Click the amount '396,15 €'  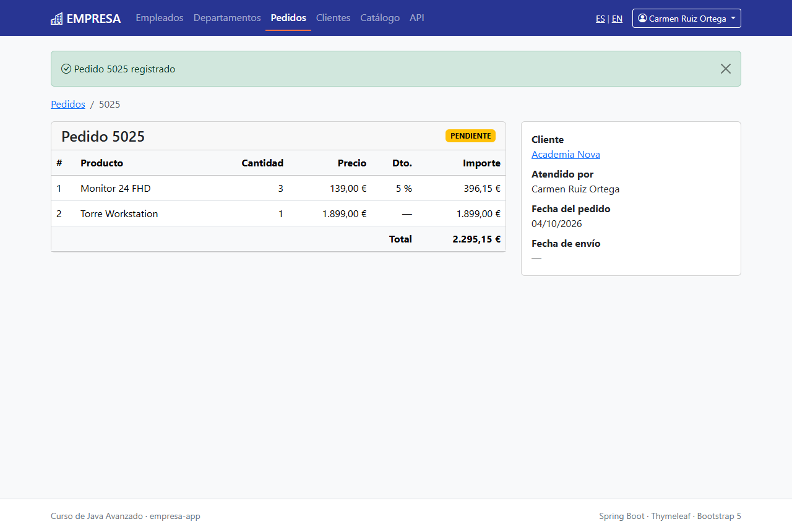482,189
